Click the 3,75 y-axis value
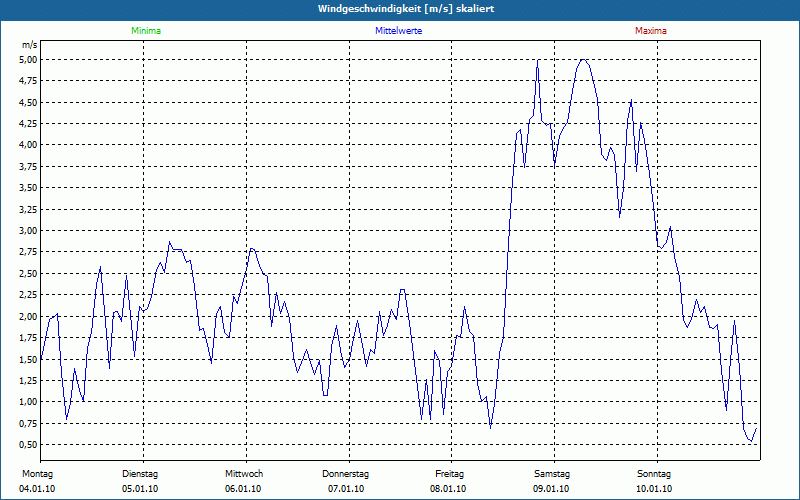 [x=29, y=167]
